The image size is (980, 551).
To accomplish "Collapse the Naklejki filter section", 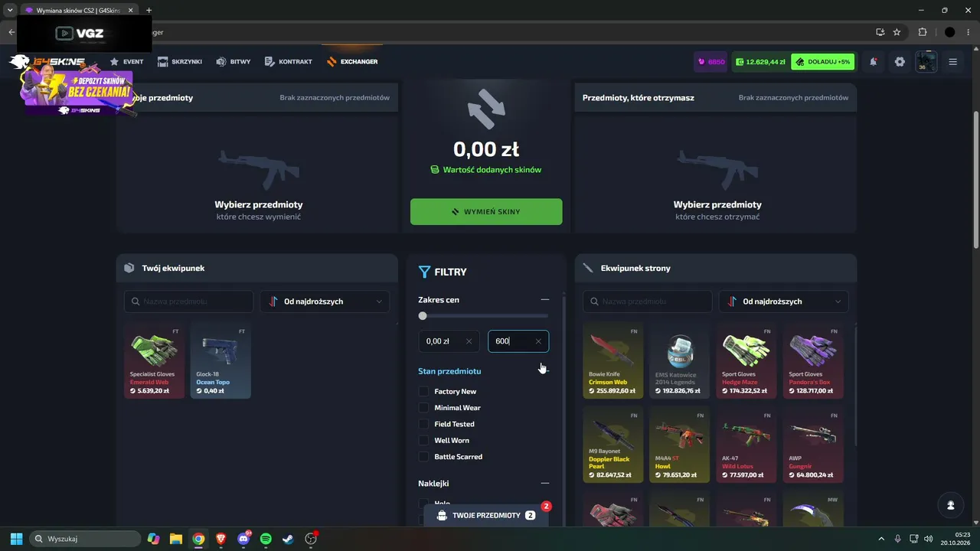I will pos(544,484).
